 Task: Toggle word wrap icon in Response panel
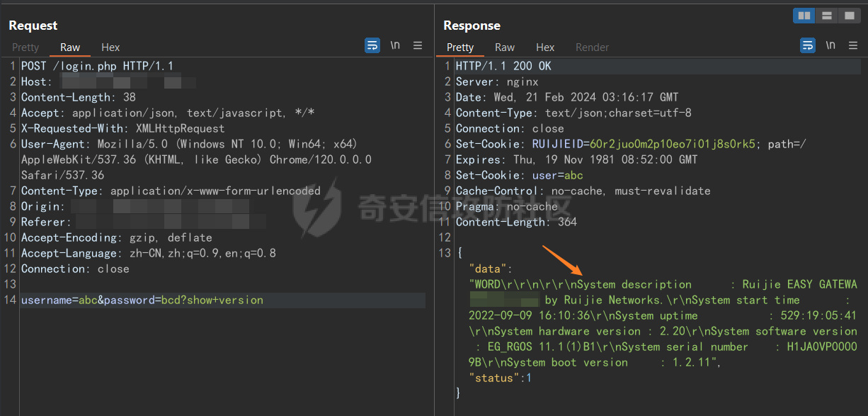[x=808, y=45]
